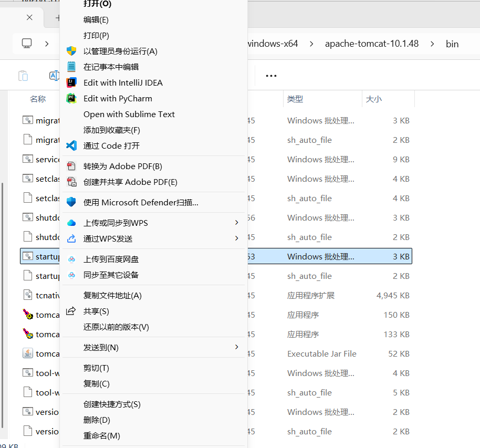This screenshot has width=480, height=448.
Task: Open the three-dot more options menu
Action: point(271,76)
